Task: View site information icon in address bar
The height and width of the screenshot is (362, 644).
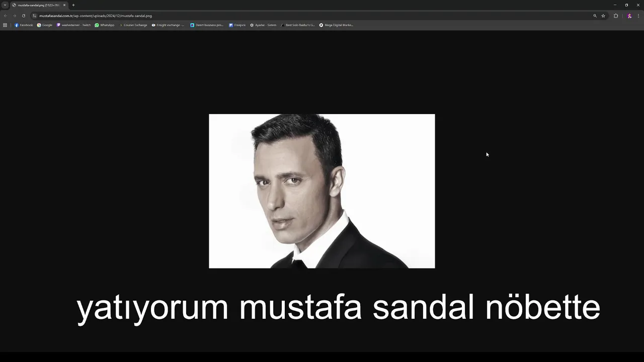Action: 34,16
